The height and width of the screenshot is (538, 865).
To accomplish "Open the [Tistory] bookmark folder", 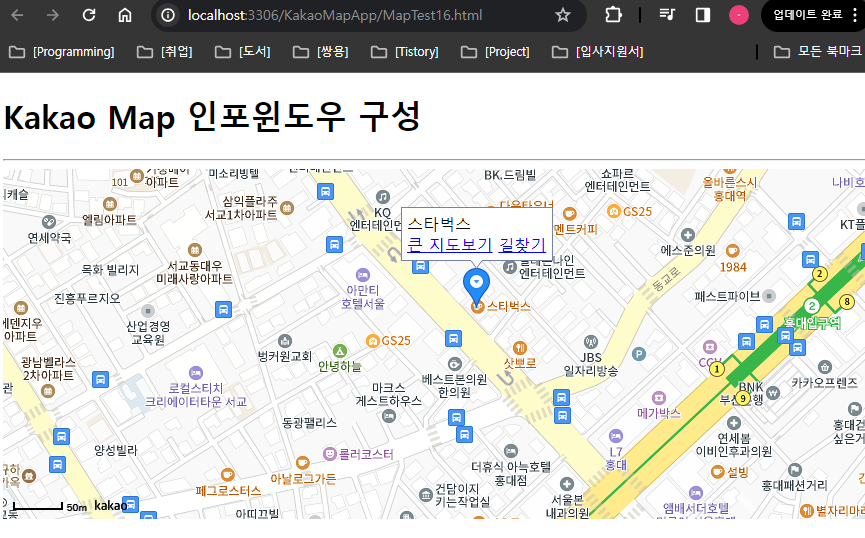I will [x=405, y=52].
